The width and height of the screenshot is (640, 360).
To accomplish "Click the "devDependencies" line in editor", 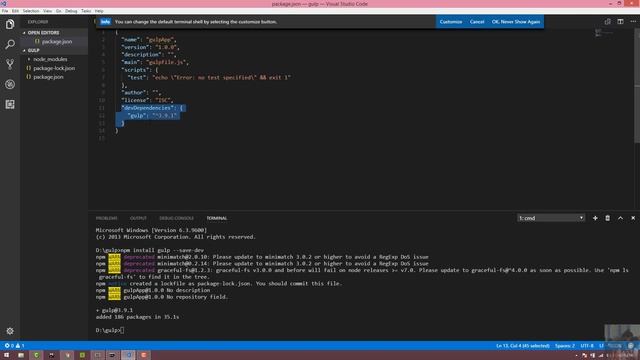I will click(152, 108).
